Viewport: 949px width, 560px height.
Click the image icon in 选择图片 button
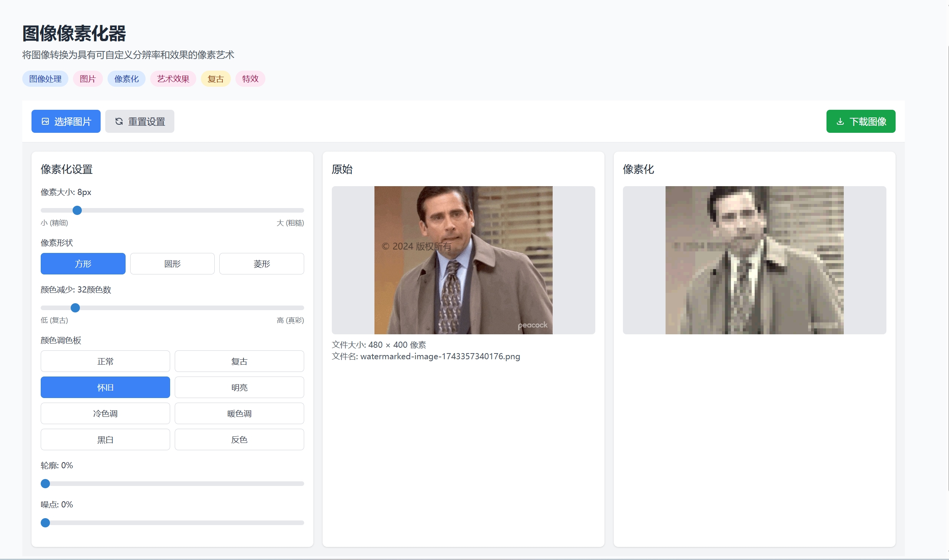pos(45,121)
